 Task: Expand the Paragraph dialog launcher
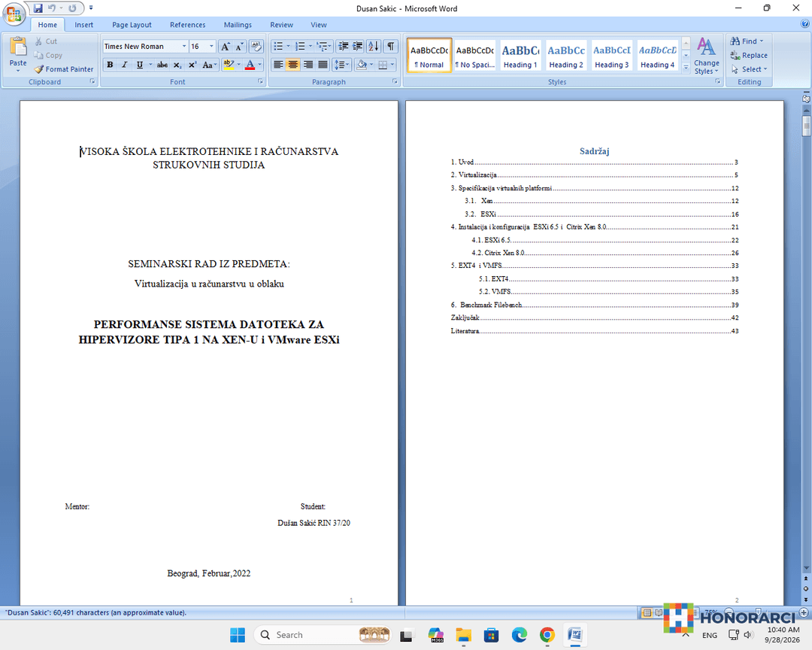[395, 81]
